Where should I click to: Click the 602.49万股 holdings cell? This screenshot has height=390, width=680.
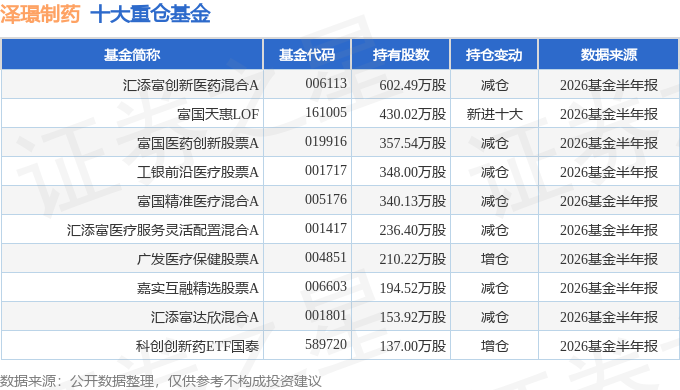413,85
